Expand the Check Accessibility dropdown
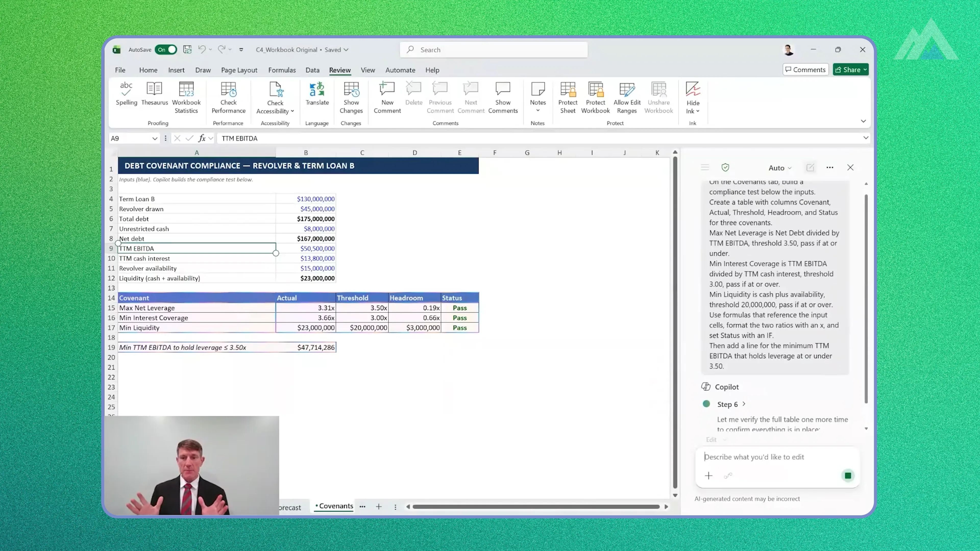Image resolution: width=980 pixels, height=551 pixels. click(292, 111)
